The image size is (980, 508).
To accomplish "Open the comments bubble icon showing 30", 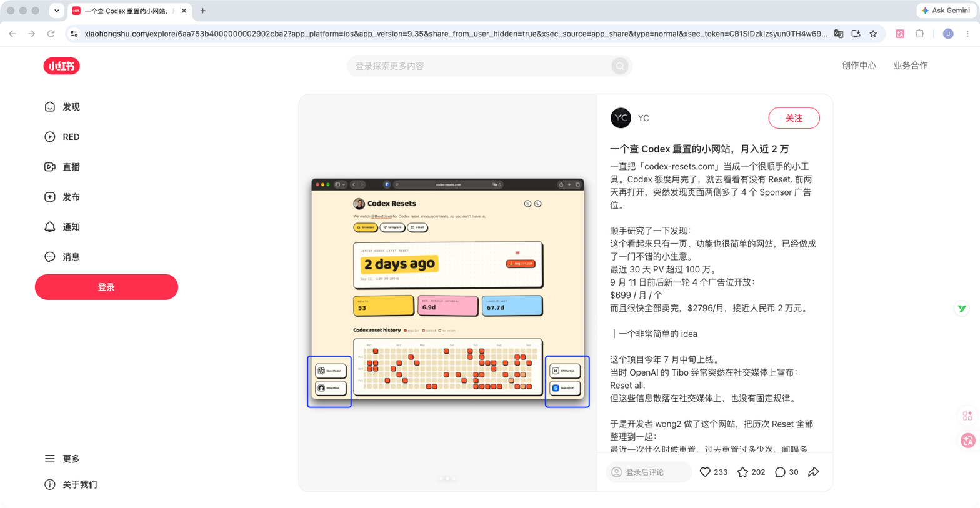I will (780, 472).
